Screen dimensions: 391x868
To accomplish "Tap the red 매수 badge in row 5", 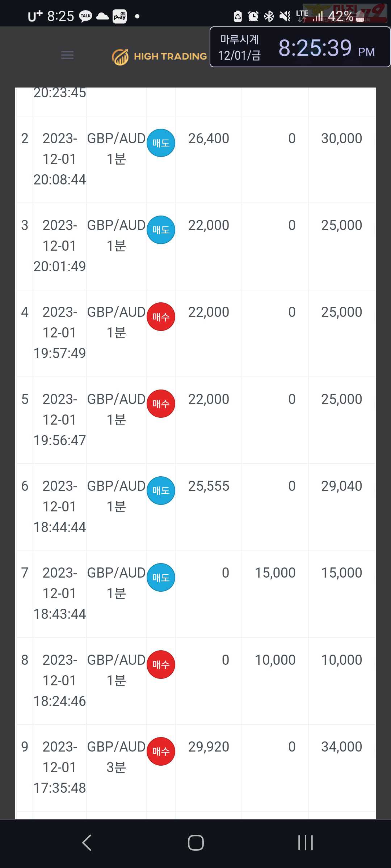I will pyautogui.click(x=161, y=404).
